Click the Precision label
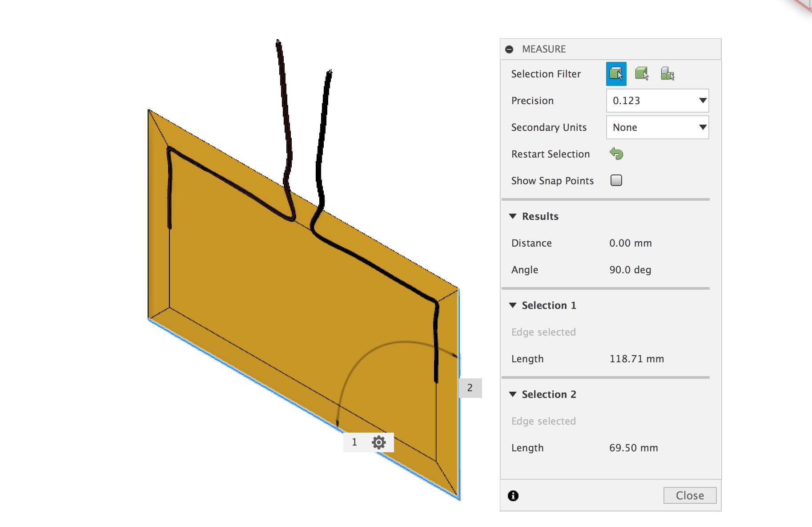 532,101
